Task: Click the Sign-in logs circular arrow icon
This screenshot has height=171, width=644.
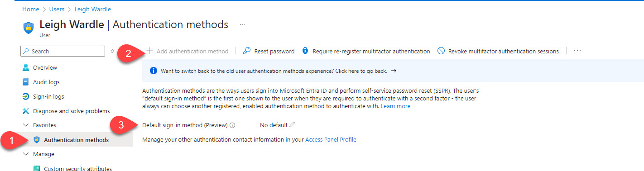Action: [x=26, y=96]
